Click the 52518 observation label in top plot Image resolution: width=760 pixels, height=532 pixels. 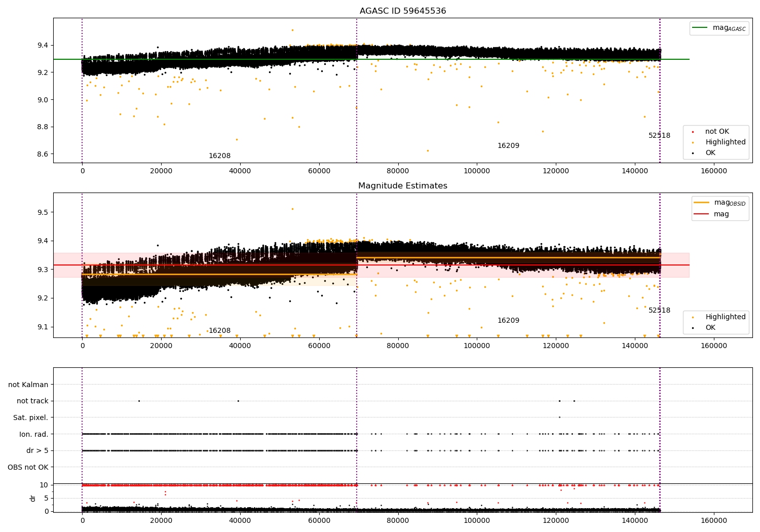[x=659, y=136]
